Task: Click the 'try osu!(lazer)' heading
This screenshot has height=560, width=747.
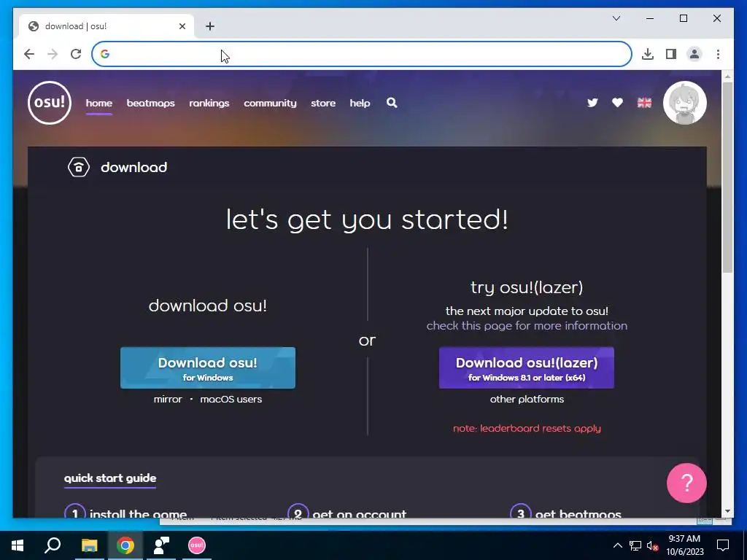Action: (527, 287)
